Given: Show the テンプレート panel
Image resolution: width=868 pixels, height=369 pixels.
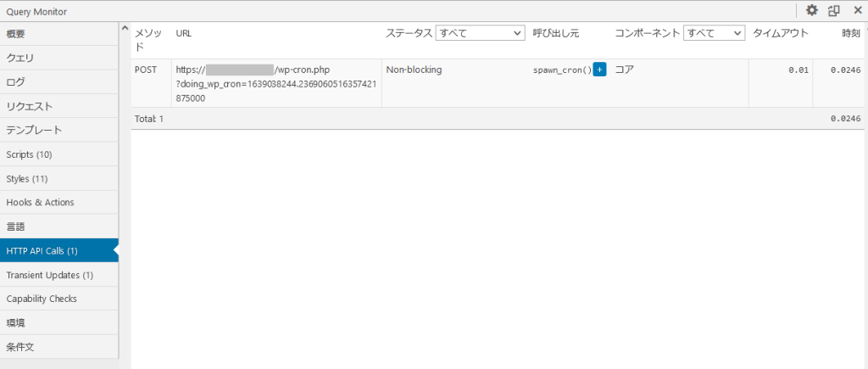Looking at the screenshot, I should tap(59, 130).
